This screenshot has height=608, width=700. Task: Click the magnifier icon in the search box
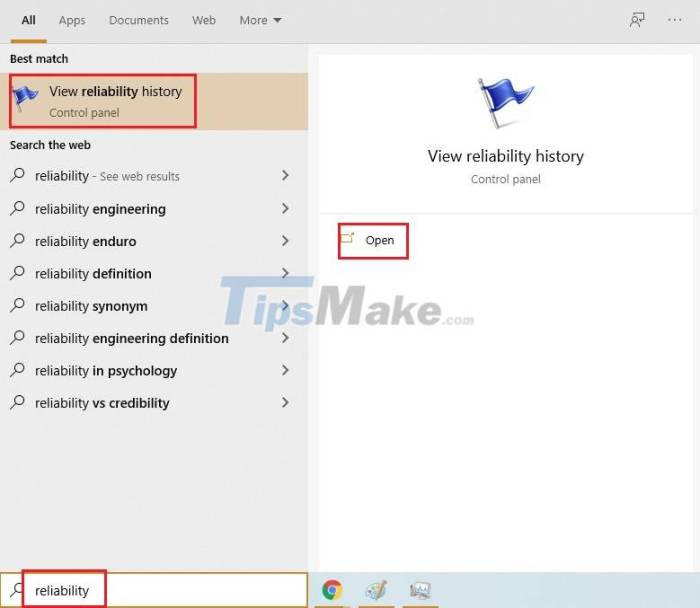coord(17,590)
